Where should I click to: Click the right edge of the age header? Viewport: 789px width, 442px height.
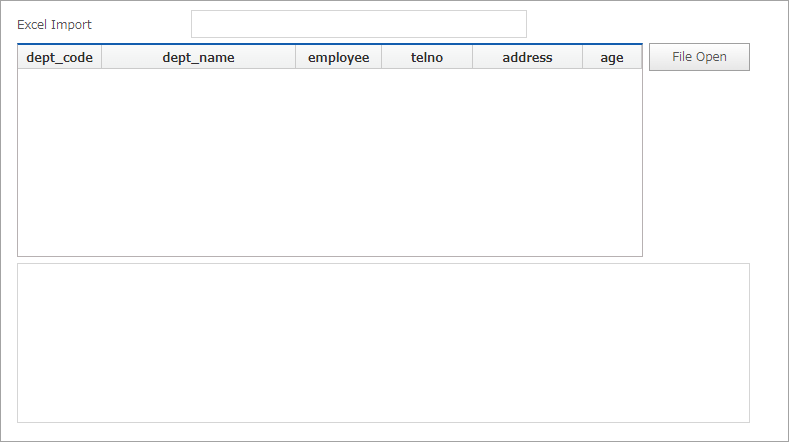click(x=640, y=58)
